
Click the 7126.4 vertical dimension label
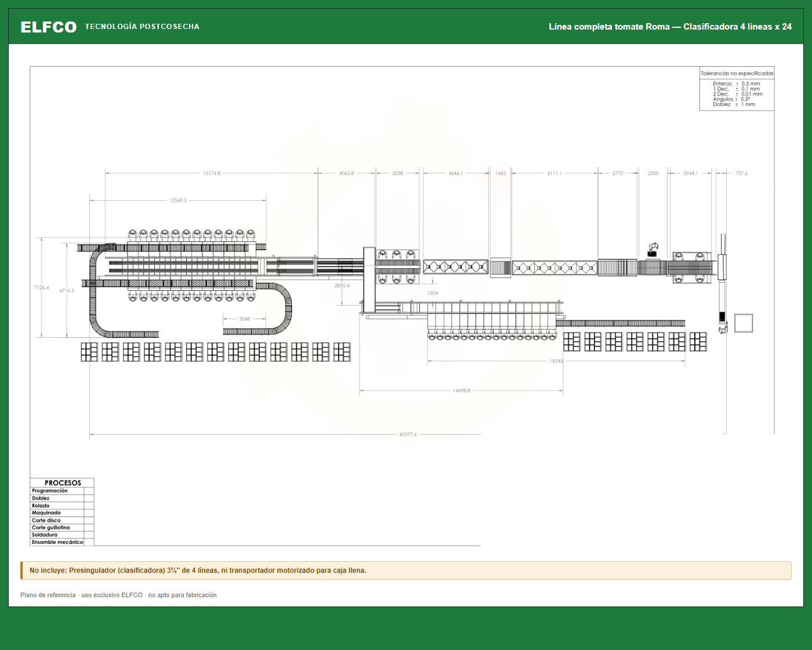click(x=42, y=288)
